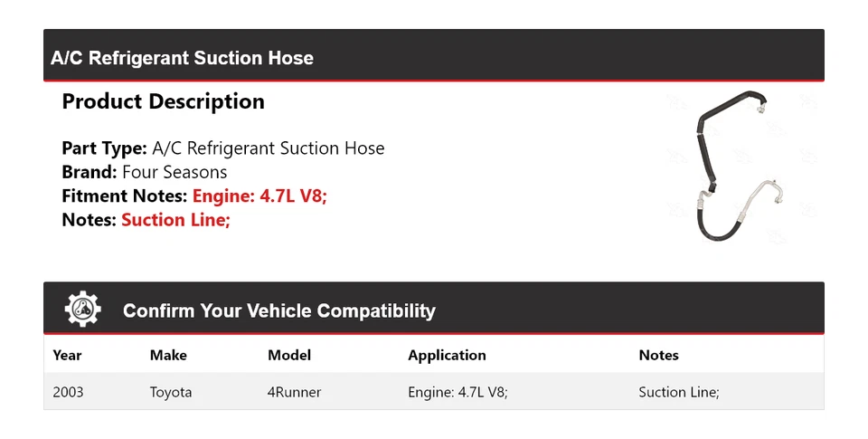Select the Model column header
This screenshot has width=868, height=439.
pos(288,355)
